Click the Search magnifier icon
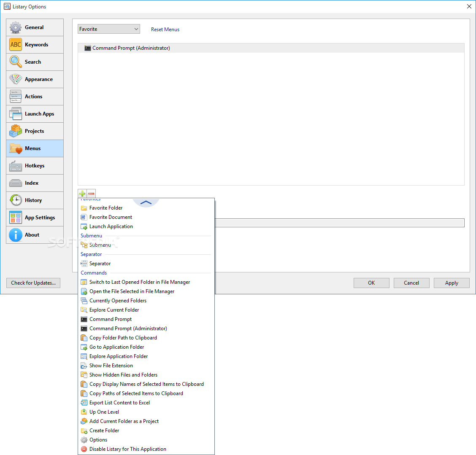This screenshot has width=476, height=455. pos(16,62)
